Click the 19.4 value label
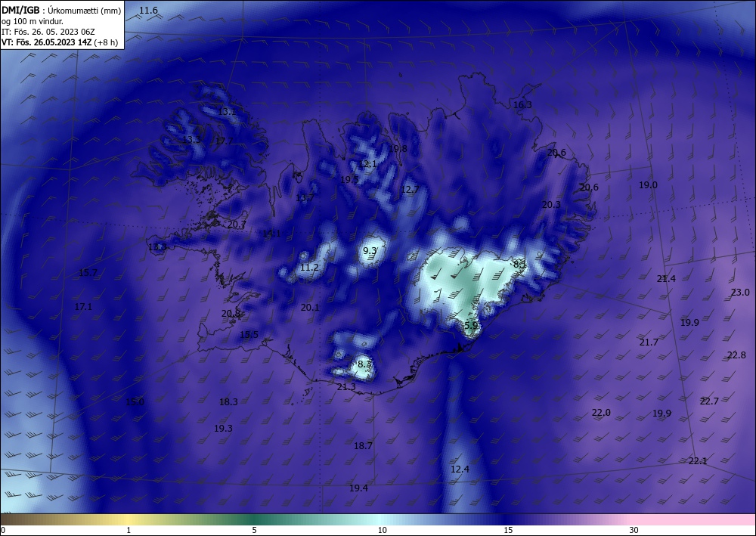 tap(358, 488)
